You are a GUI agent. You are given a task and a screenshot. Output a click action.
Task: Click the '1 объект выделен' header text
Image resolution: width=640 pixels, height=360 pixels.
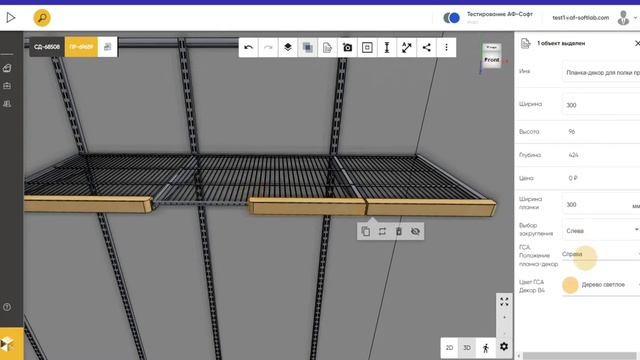click(561, 43)
